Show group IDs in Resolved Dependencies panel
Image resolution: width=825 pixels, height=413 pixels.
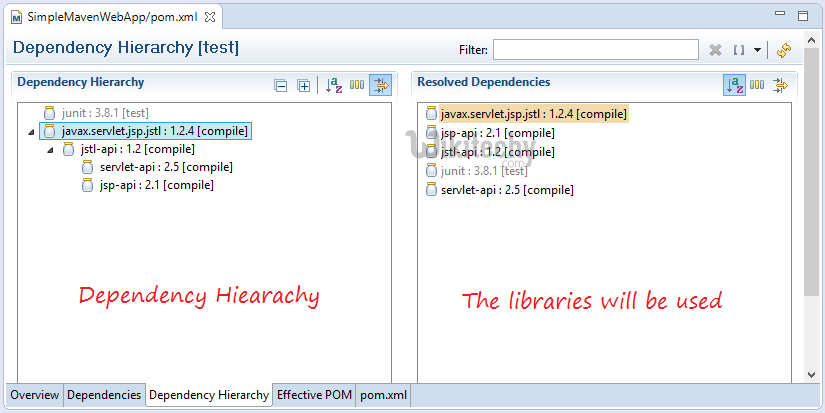tap(757, 86)
